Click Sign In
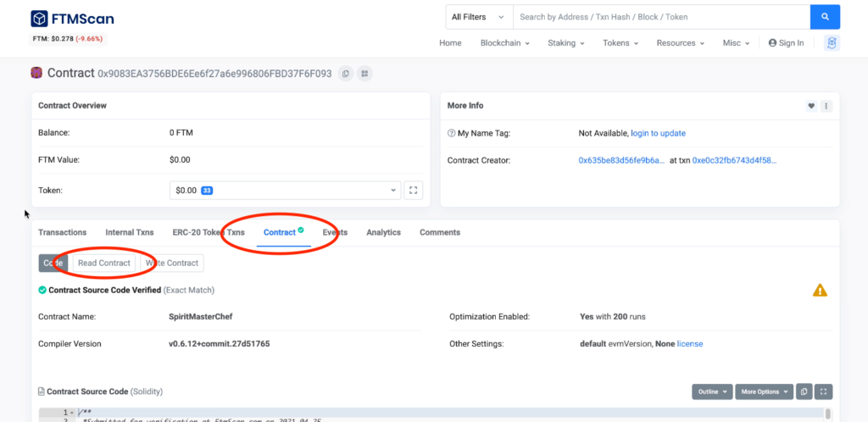 tap(786, 43)
